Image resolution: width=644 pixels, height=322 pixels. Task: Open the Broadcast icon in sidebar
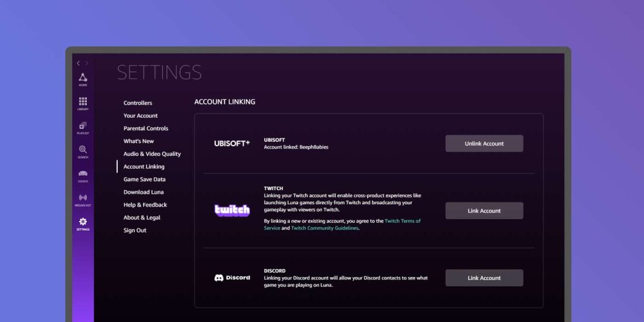82,198
